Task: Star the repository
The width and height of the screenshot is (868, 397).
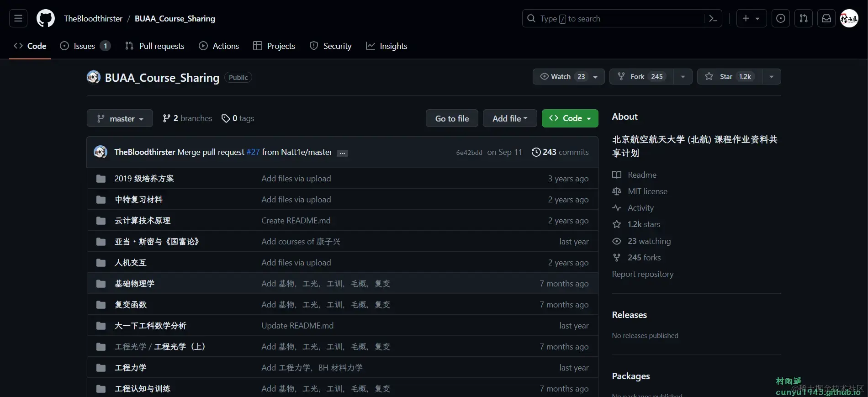Action: tap(730, 76)
